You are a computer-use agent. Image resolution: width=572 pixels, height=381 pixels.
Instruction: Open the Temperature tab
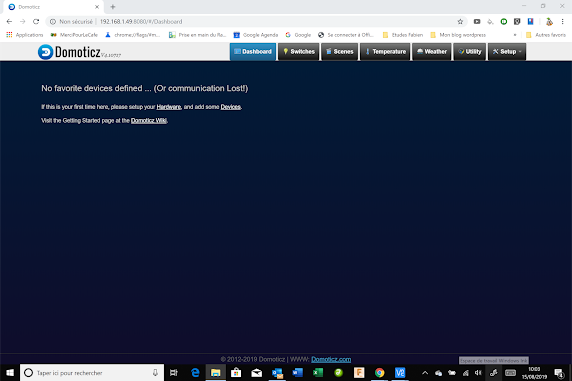tap(385, 51)
